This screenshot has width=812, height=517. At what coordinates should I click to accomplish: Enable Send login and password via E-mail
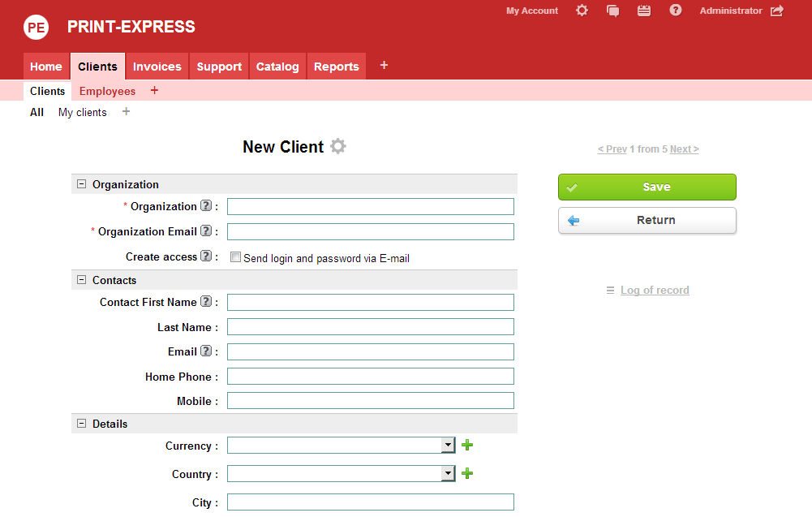235,257
